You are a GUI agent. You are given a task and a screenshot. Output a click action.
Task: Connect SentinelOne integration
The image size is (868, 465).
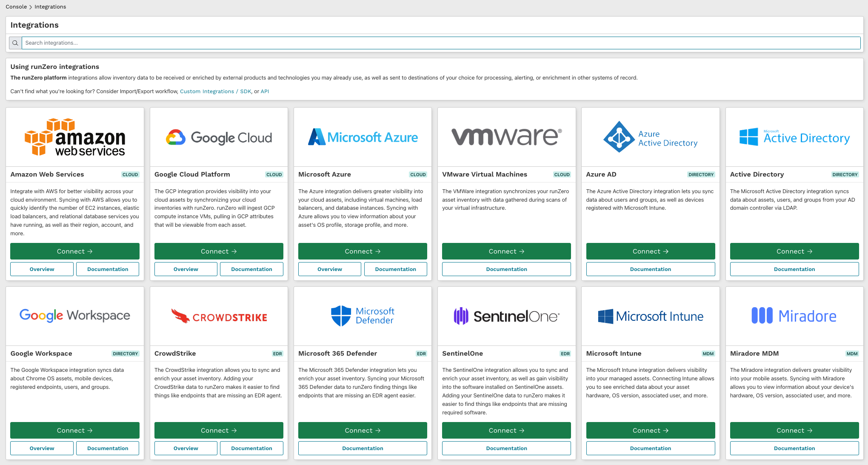tap(506, 431)
